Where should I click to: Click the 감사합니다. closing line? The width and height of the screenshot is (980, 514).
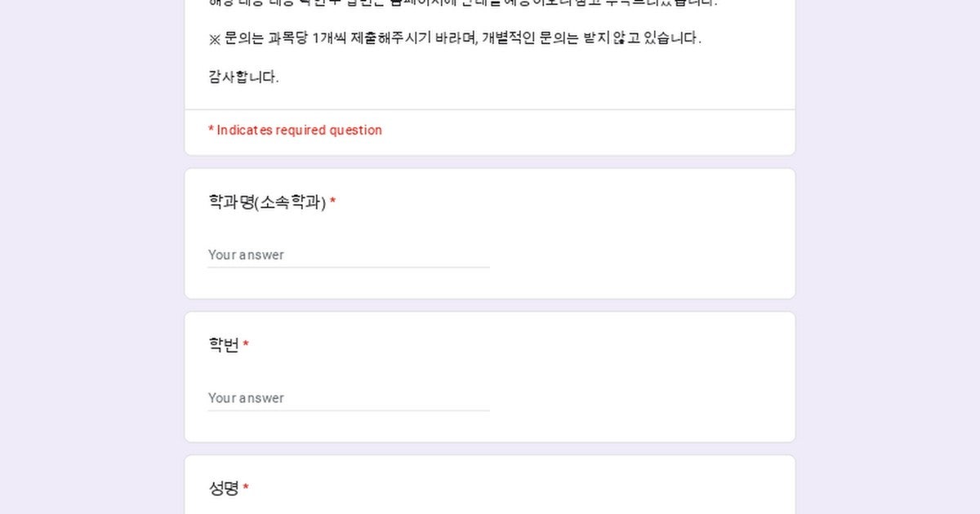point(243,78)
